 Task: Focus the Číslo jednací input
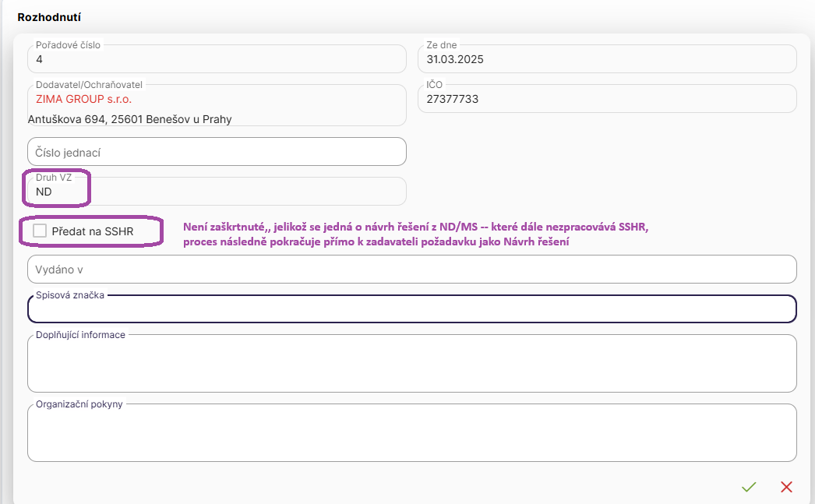coord(217,152)
